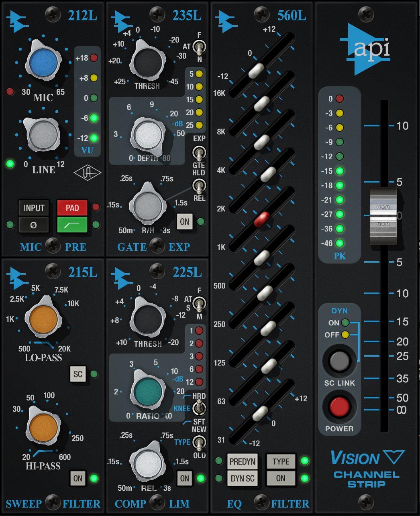Screen dimensions: 420x516
Task: Click the channel strip output fader cap
Action: click(x=383, y=215)
